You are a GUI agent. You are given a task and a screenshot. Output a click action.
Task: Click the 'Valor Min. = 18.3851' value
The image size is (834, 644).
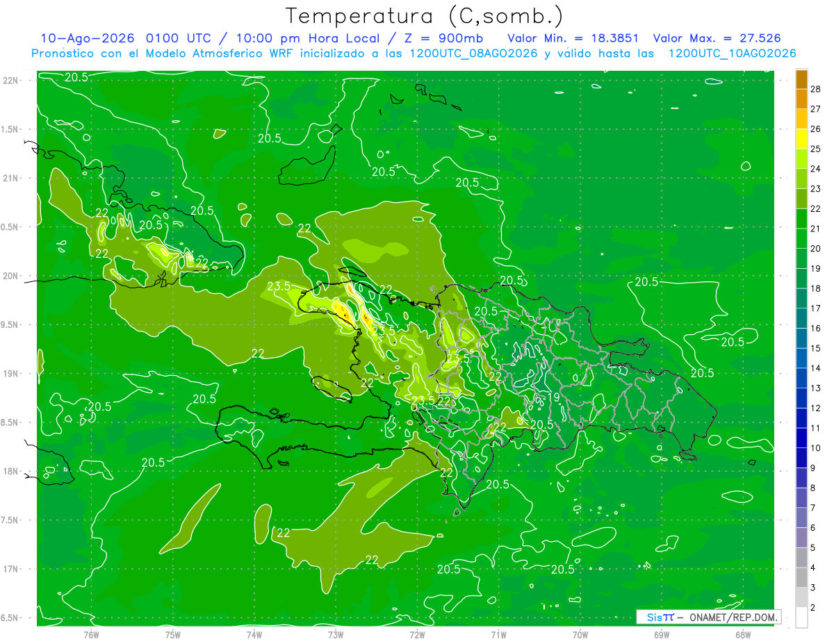click(573, 38)
